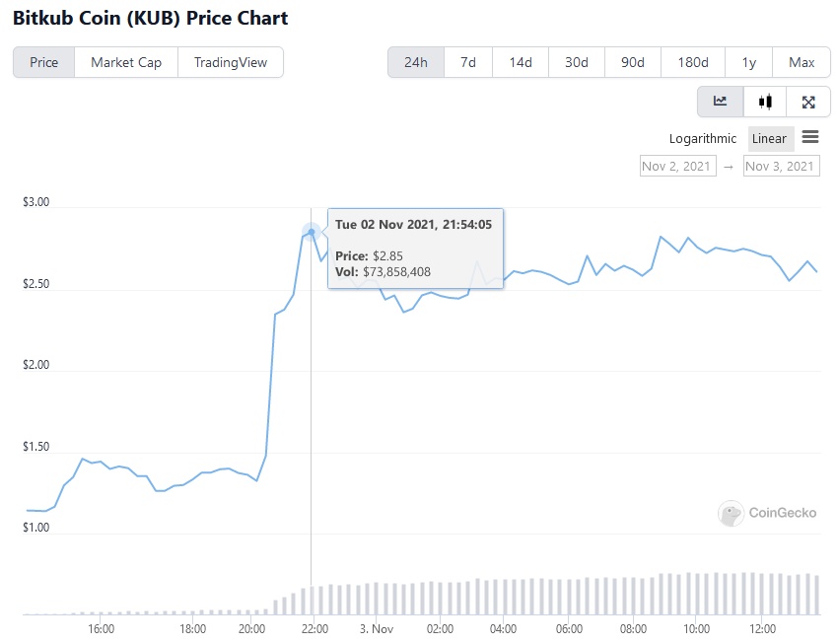This screenshot has width=837, height=644.
Task: Select the Price tab
Action: (x=43, y=62)
